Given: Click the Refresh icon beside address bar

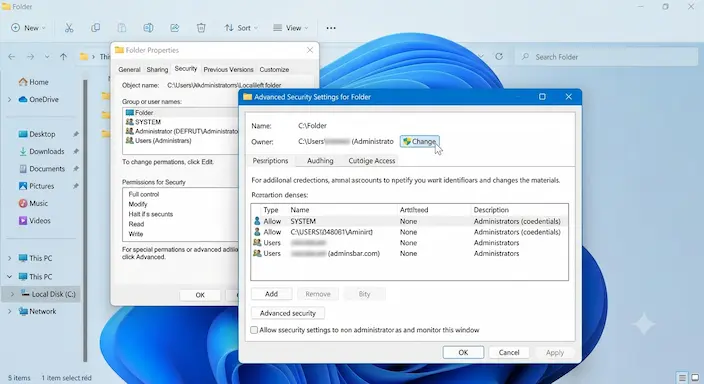Looking at the screenshot, I should pyautogui.click(x=499, y=57).
